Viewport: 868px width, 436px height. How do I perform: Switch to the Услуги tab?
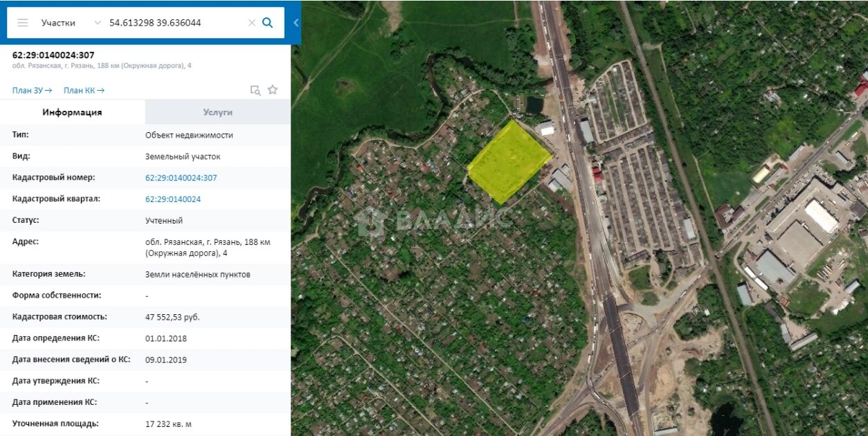217,112
